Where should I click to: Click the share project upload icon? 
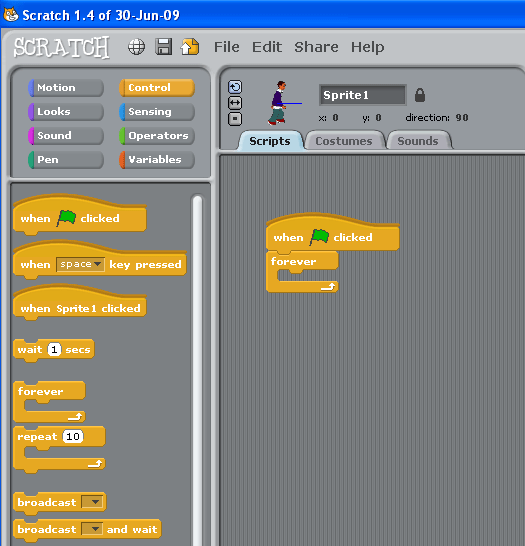(x=190, y=47)
